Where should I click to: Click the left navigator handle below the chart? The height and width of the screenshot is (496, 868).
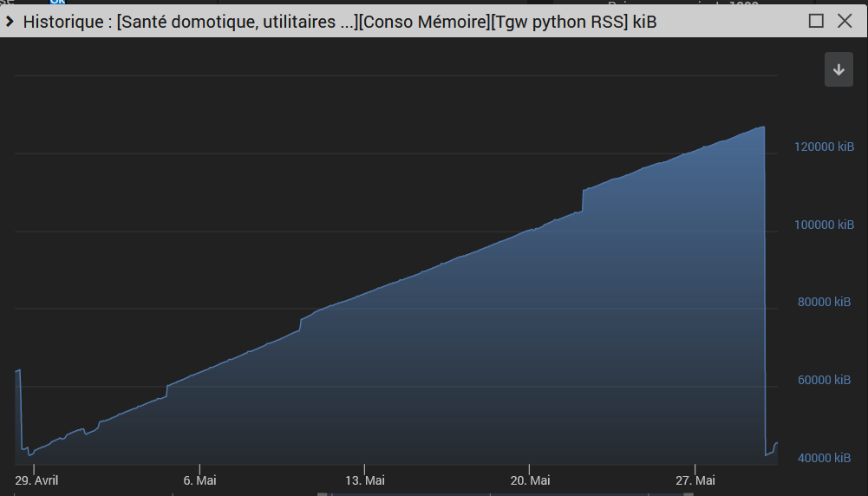tap(323, 493)
